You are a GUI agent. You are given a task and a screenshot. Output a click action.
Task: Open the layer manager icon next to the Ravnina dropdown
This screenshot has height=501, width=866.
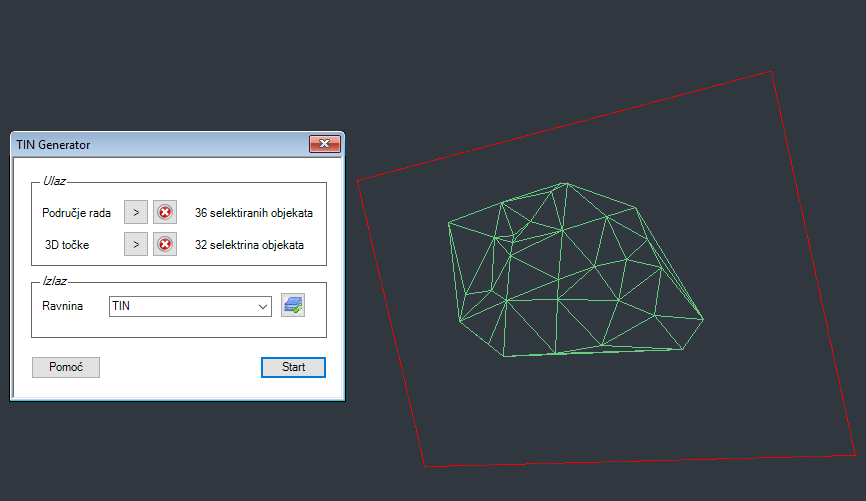(293, 305)
